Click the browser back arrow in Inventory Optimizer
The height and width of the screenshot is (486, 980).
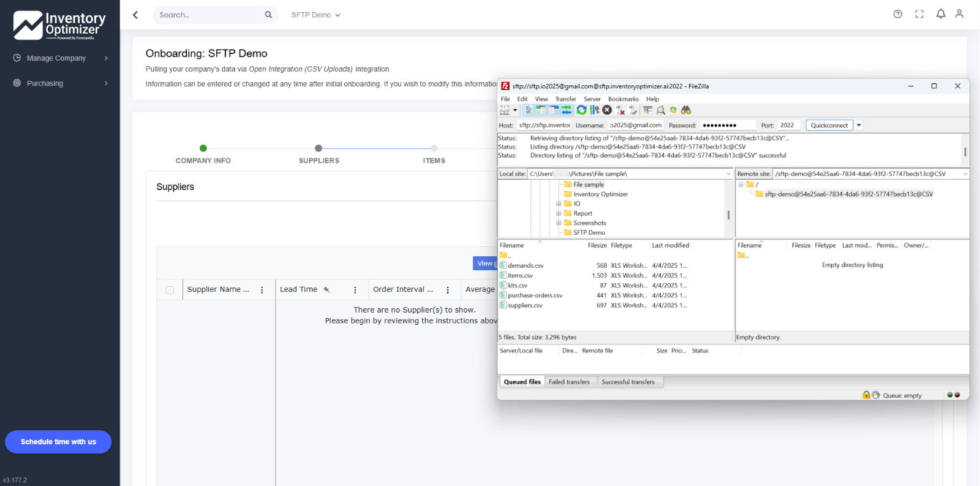tap(135, 15)
